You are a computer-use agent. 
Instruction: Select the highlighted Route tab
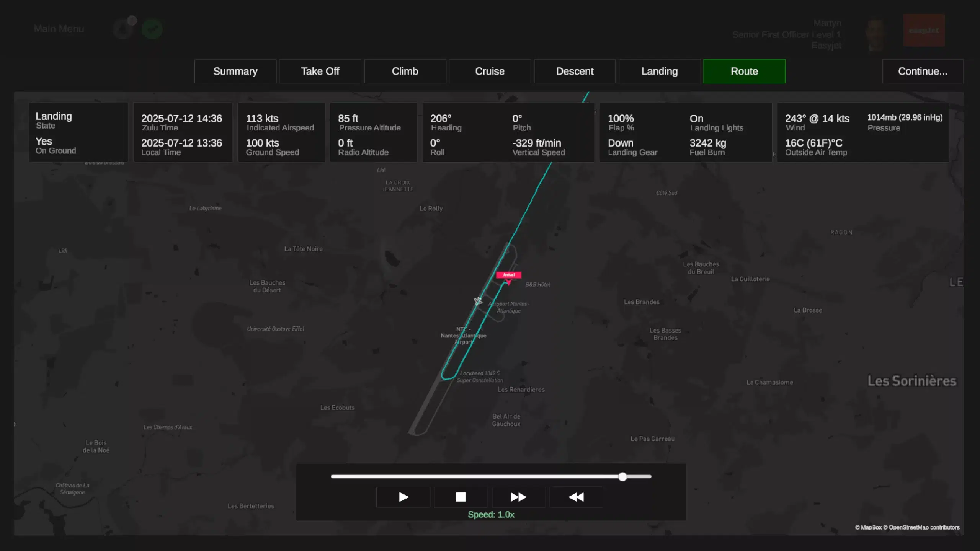coord(744,71)
